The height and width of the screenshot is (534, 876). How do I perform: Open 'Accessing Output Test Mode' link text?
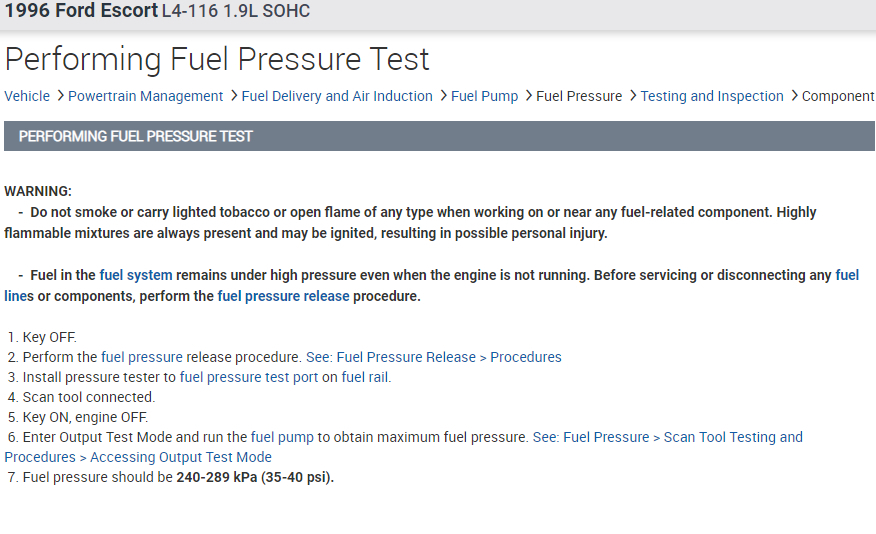point(181,457)
